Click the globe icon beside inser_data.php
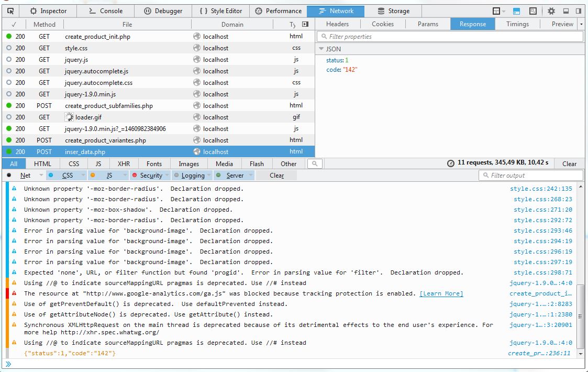The image size is (588, 372). [197, 151]
